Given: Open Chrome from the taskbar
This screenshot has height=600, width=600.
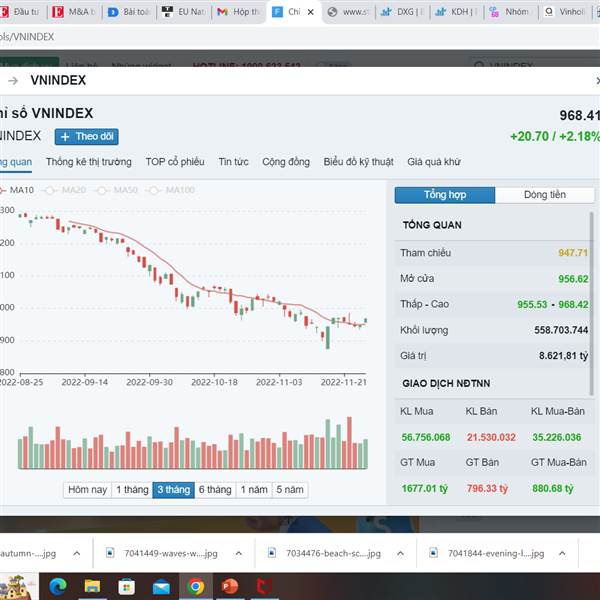Looking at the screenshot, I should (196, 586).
